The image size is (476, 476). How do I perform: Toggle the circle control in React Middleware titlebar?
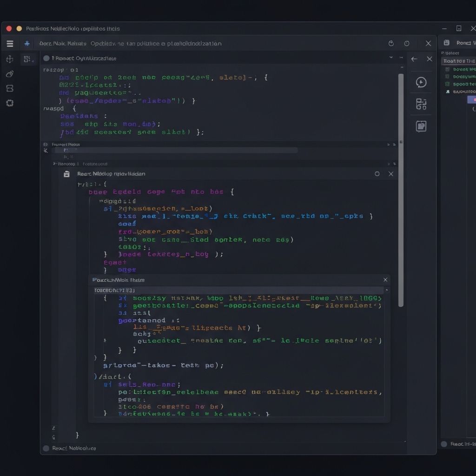[377, 173]
